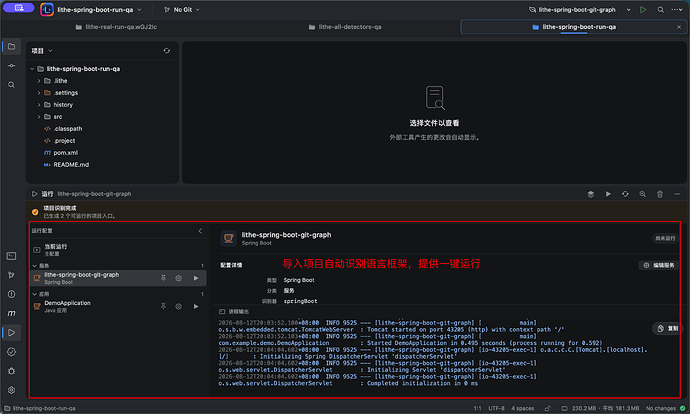Click the 1:1 cursor position indicator
The image size is (690, 414).
477,408
